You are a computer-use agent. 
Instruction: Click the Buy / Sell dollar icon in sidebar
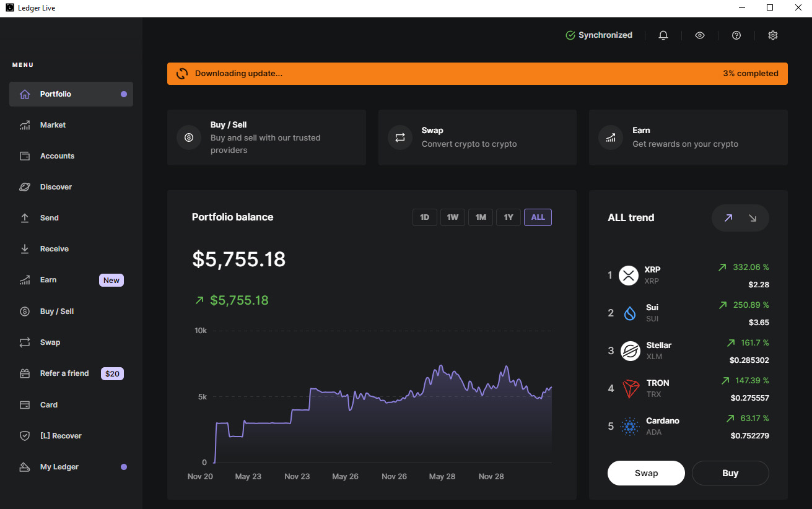tap(25, 311)
